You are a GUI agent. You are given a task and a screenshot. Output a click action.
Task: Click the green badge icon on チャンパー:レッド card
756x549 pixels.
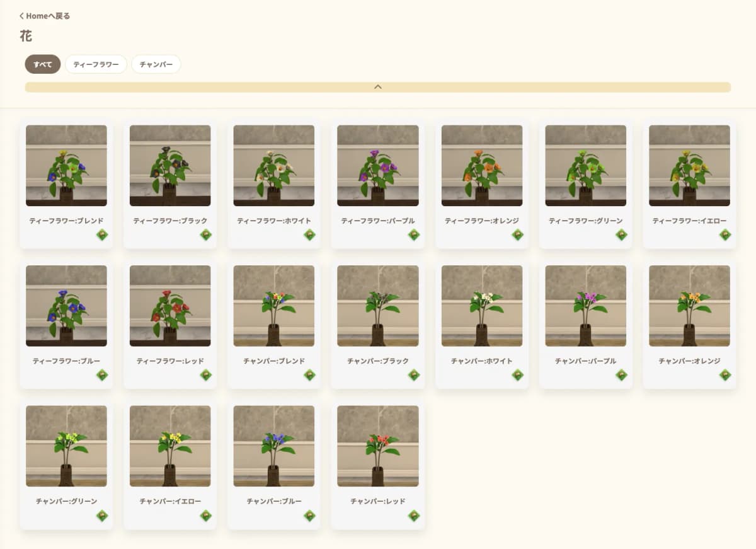pos(413,516)
